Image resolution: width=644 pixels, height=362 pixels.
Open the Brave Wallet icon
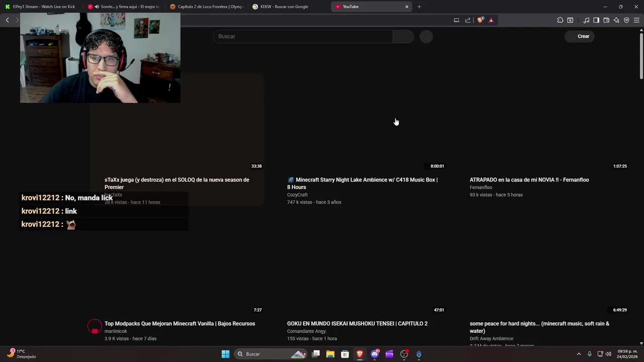(x=606, y=20)
